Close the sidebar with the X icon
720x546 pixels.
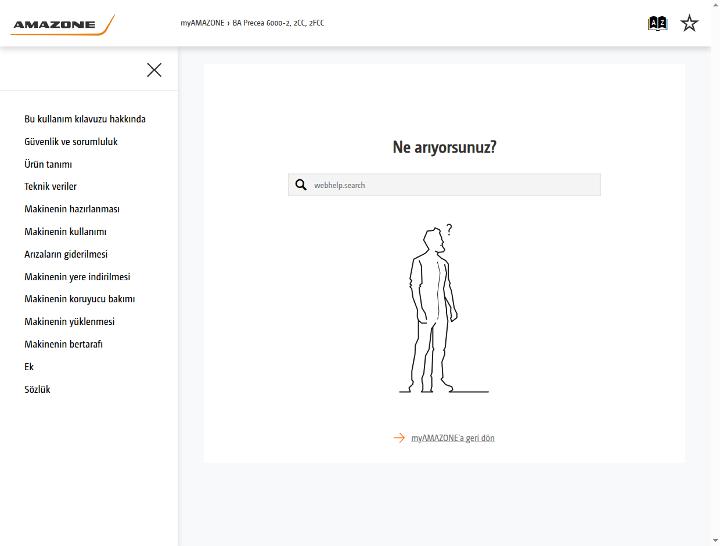click(x=154, y=70)
